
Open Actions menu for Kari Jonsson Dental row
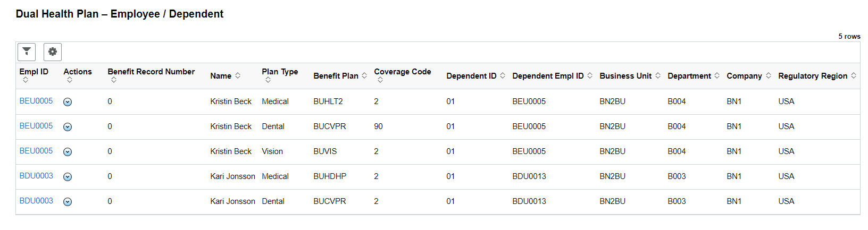click(x=68, y=202)
